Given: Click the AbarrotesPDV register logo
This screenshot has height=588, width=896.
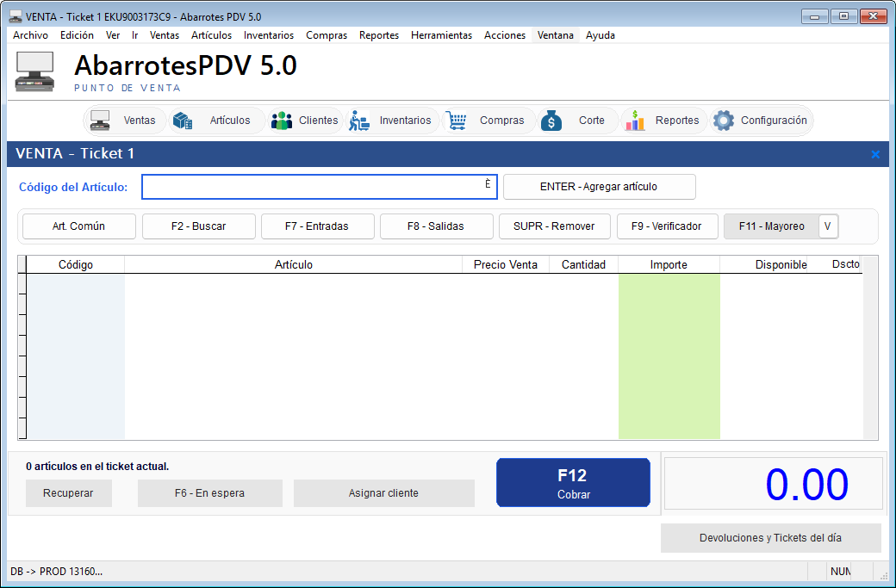Looking at the screenshot, I should 34,71.
